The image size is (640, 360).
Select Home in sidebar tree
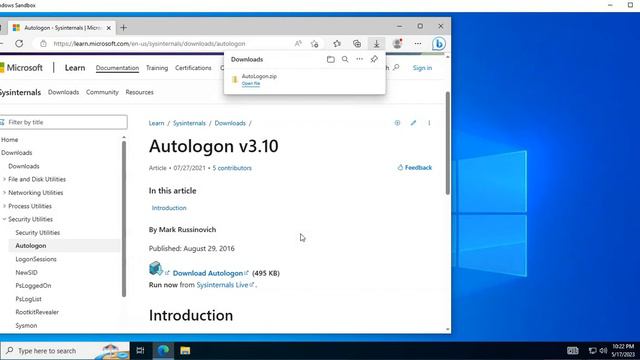click(x=10, y=140)
